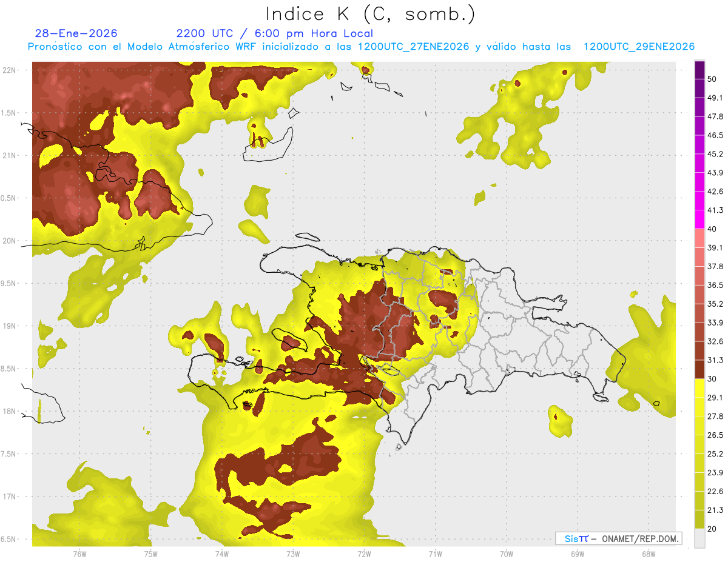Image resolution: width=728 pixels, height=562 pixels.
Task: Click the title "Indice K (C, somb.)"
Action: pyautogui.click(x=370, y=14)
